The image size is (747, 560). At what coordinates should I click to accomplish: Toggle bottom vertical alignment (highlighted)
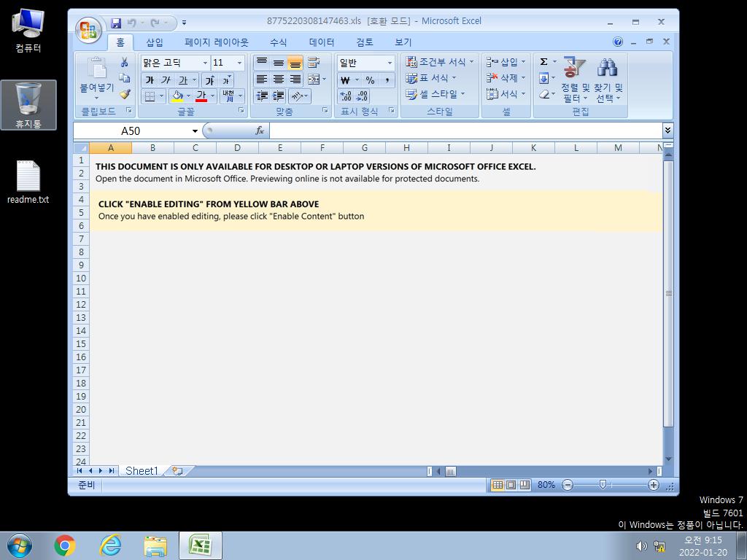[x=295, y=63]
